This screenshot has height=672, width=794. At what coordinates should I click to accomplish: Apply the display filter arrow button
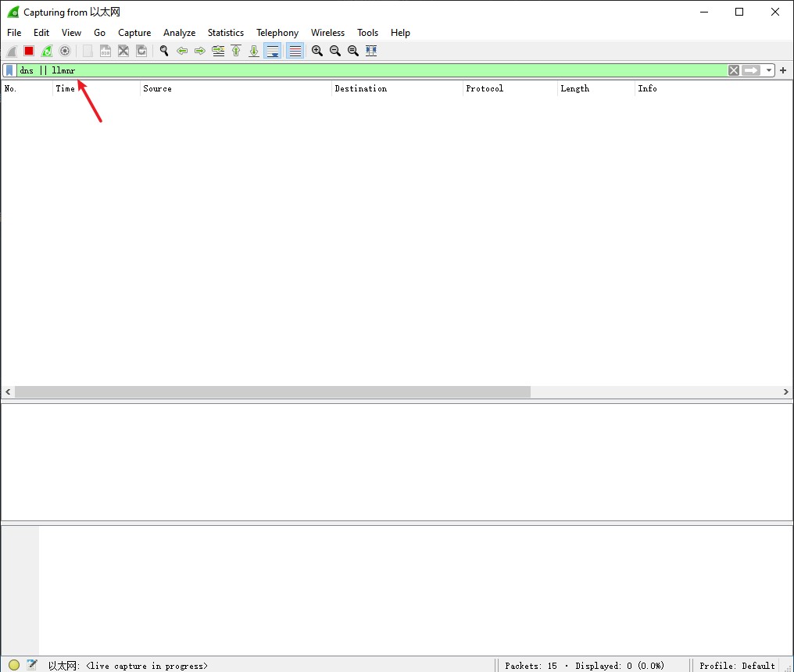[x=752, y=70]
